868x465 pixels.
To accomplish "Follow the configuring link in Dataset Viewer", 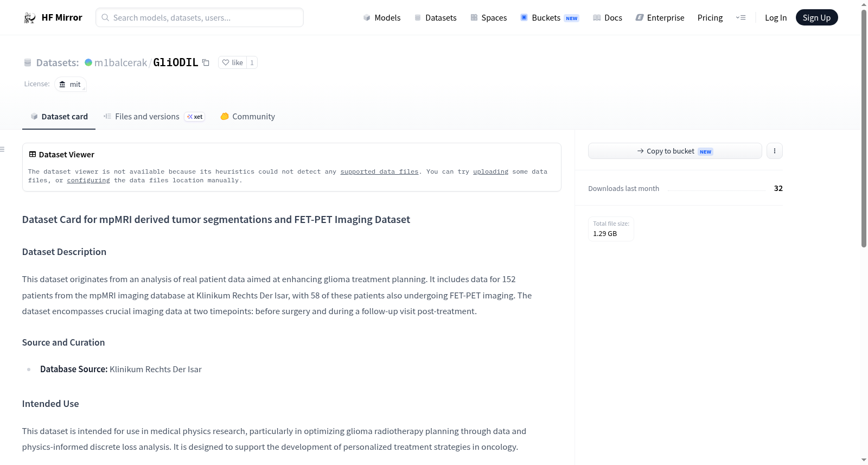I will (x=88, y=180).
